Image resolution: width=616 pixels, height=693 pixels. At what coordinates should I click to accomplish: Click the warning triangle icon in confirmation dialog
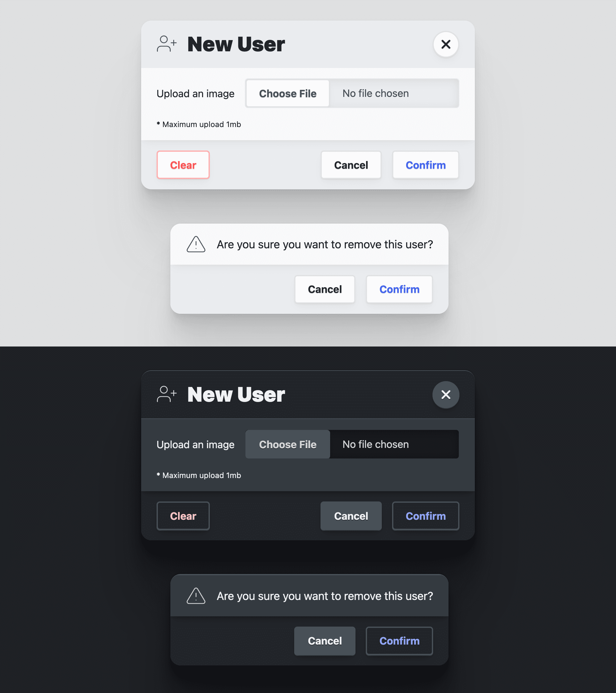pyautogui.click(x=196, y=244)
